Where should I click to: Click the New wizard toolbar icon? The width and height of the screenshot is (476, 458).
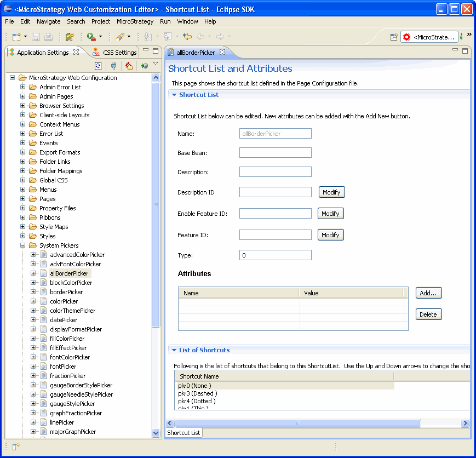click(x=16, y=37)
